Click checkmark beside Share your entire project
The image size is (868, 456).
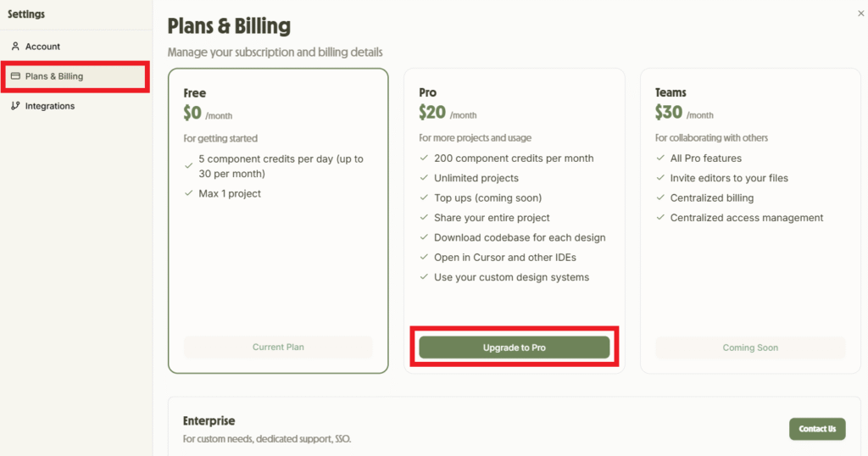coord(424,218)
